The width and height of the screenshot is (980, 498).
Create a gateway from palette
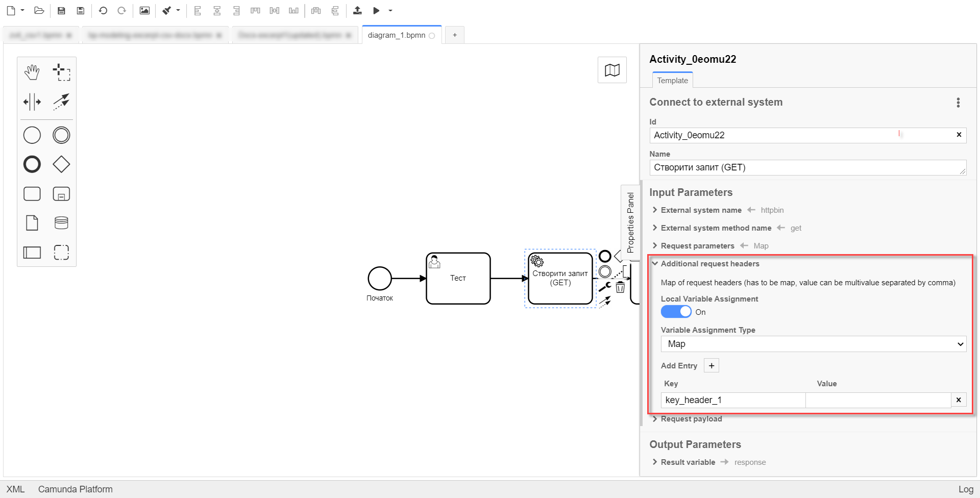click(x=61, y=164)
